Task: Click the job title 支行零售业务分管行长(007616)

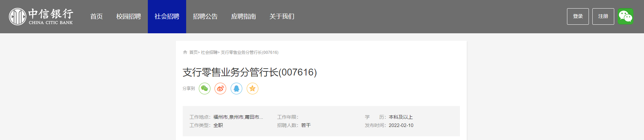Action: click(250, 72)
